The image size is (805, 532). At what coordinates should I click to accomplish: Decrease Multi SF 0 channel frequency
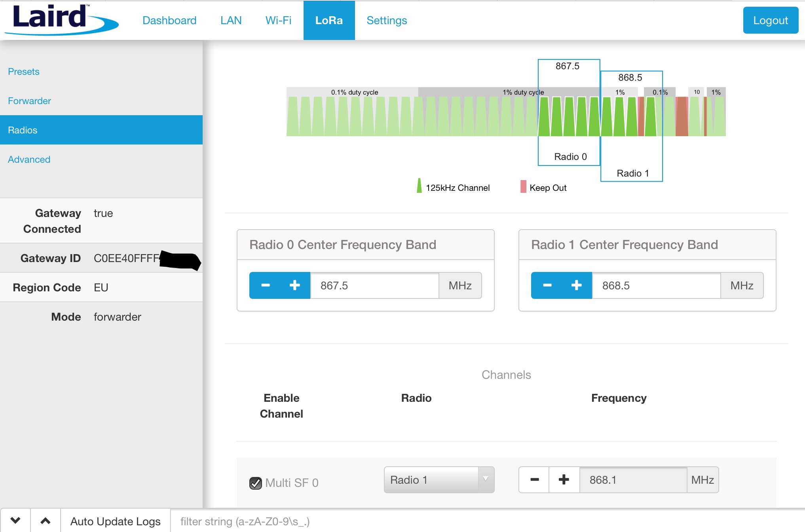534,480
